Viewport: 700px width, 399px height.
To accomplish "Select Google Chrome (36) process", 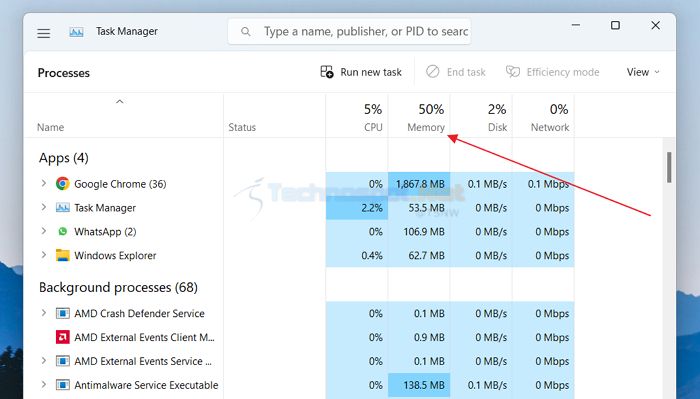I will click(x=120, y=184).
